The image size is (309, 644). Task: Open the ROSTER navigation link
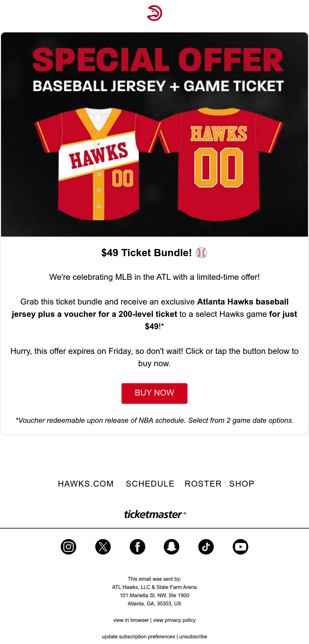[x=203, y=484]
